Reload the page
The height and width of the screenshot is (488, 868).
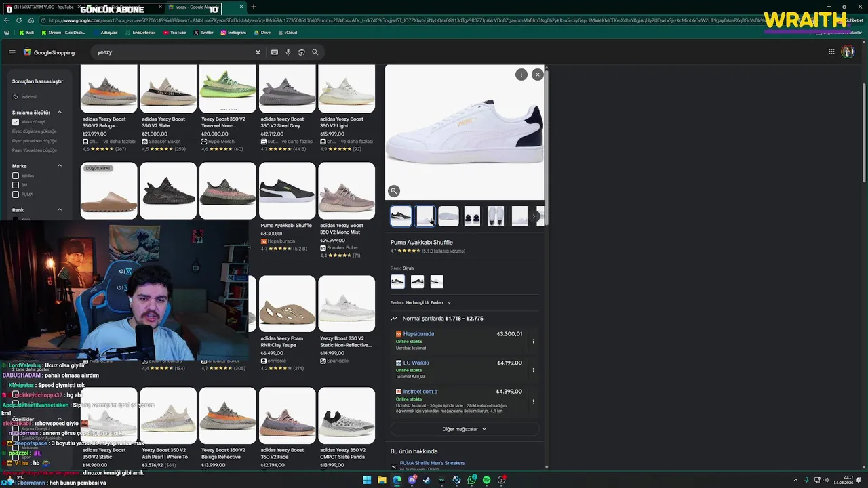[x=20, y=20]
